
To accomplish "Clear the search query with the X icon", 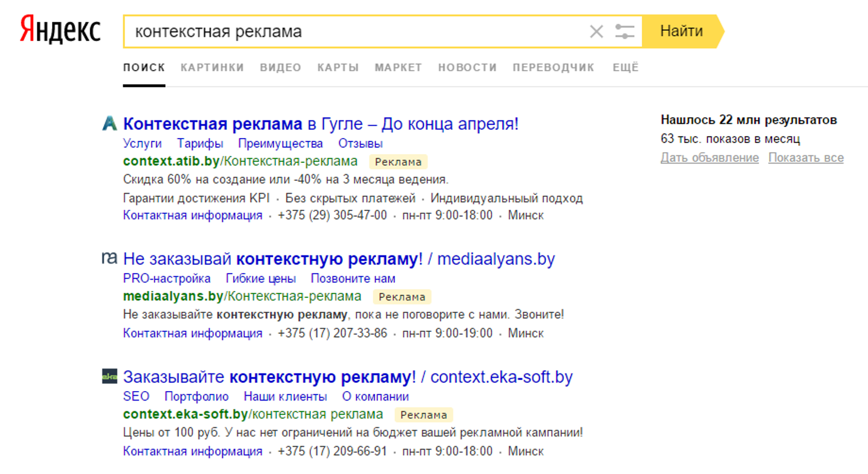I will 596,31.
